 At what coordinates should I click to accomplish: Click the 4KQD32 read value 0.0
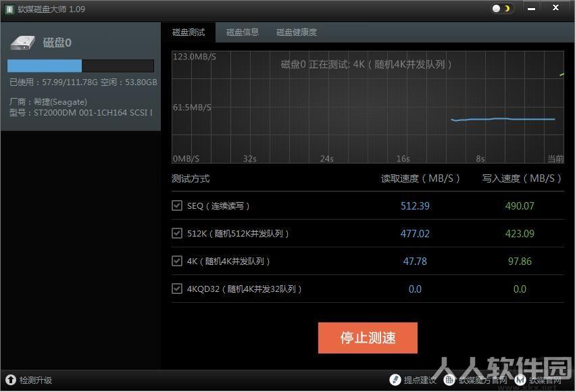coord(415,289)
